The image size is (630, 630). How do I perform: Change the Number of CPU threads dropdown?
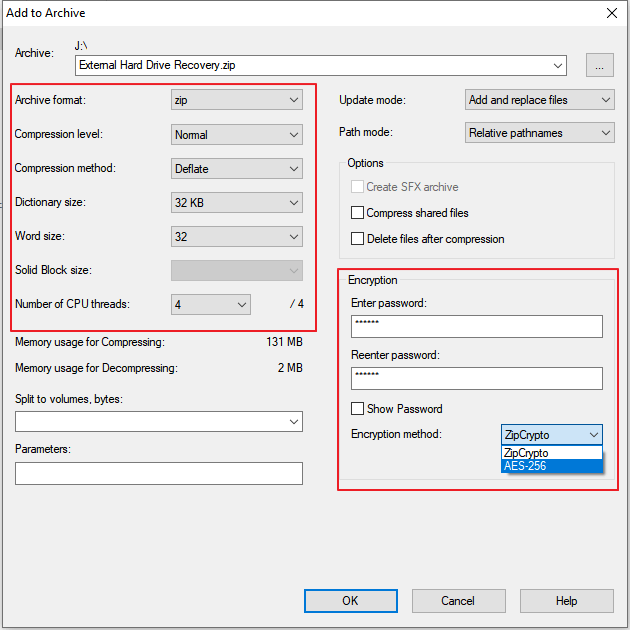pos(210,304)
